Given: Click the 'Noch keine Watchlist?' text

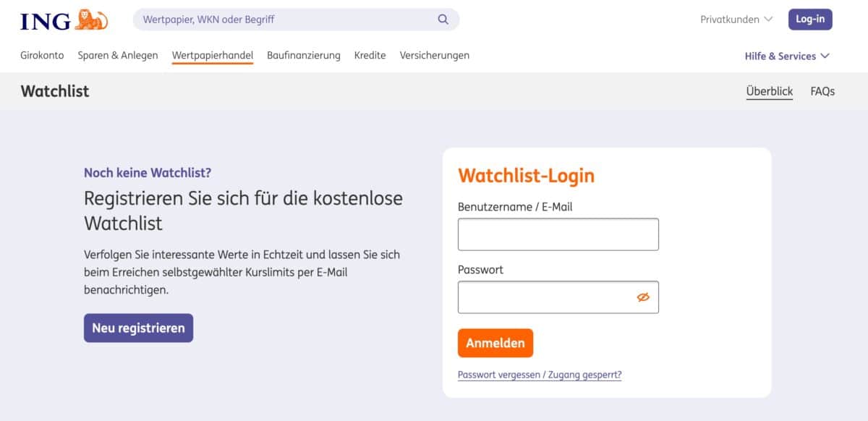Looking at the screenshot, I should click(148, 173).
